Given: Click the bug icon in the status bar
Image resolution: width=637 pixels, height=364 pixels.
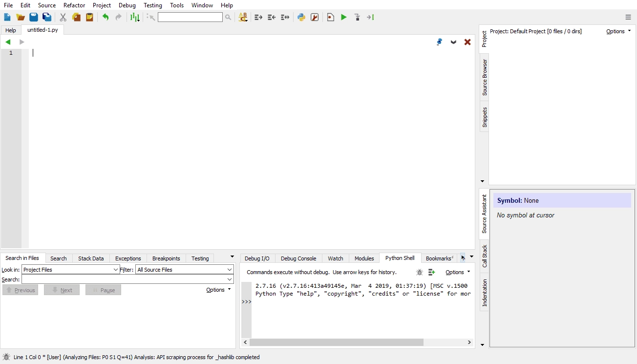Looking at the screenshot, I should [x=6, y=357].
